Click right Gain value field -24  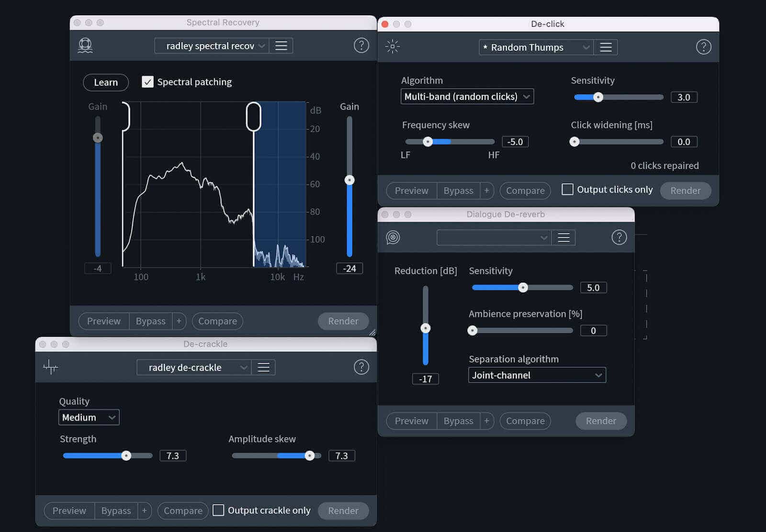click(x=349, y=268)
